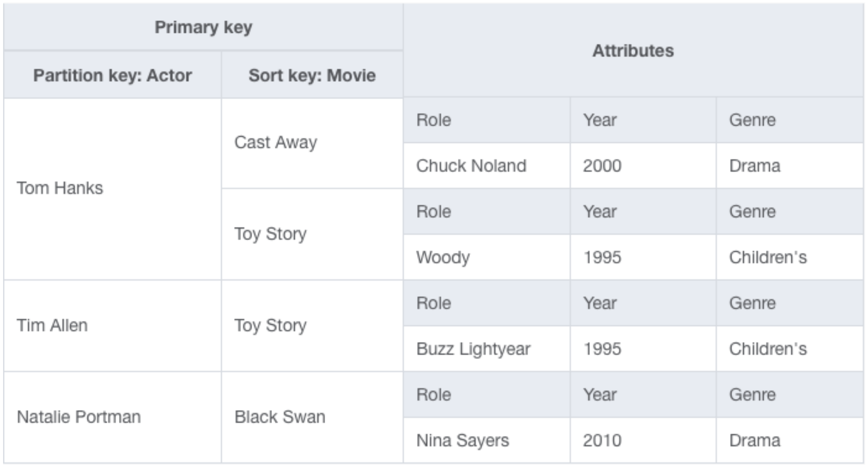Select the Buzz Lightyear role value
Screen dimensions: 868x468
pos(487,349)
